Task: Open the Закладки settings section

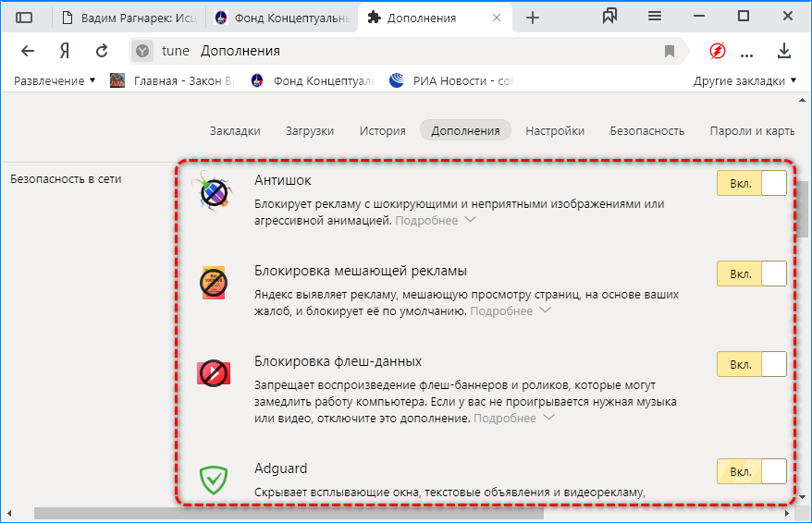Action: (x=235, y=131)
